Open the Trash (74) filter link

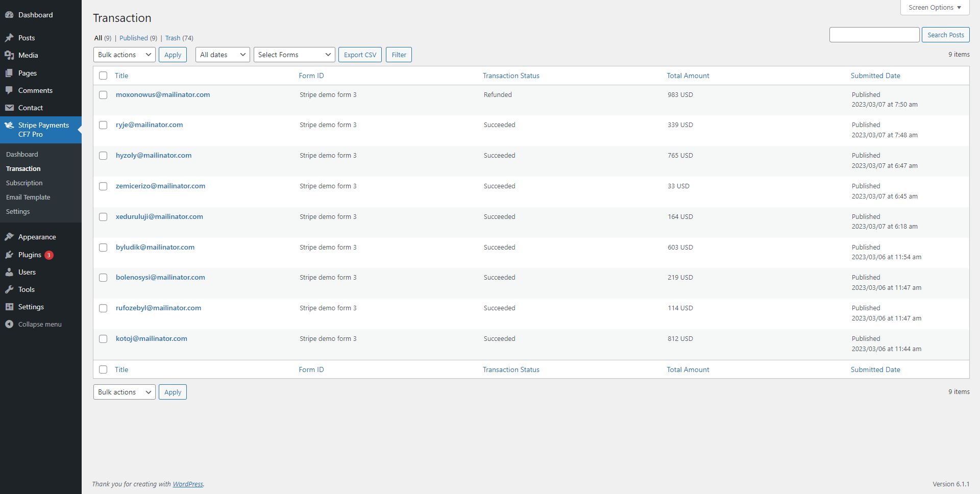179,38
